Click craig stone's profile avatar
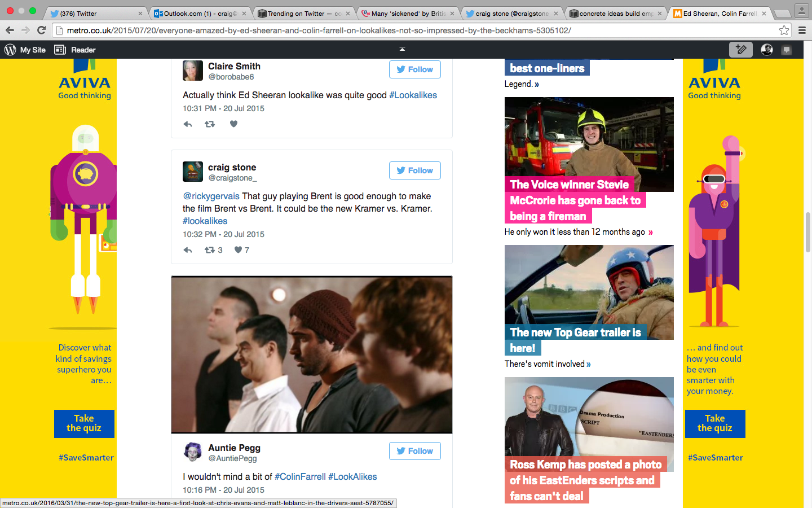 coord(193,172)
